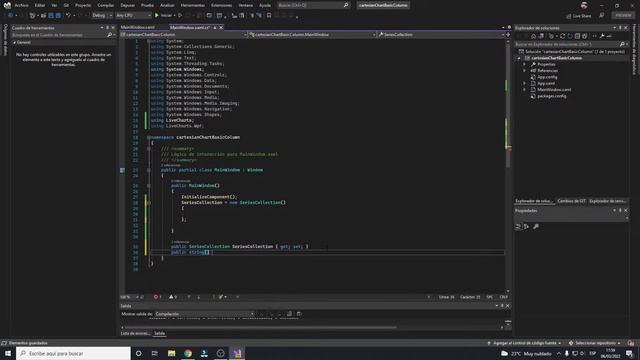Click the Visual Studio search box

click(313, 5)
